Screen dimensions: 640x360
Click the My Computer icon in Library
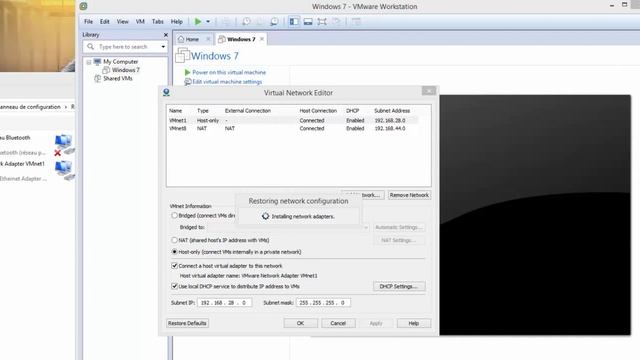(x=97, y=62)
